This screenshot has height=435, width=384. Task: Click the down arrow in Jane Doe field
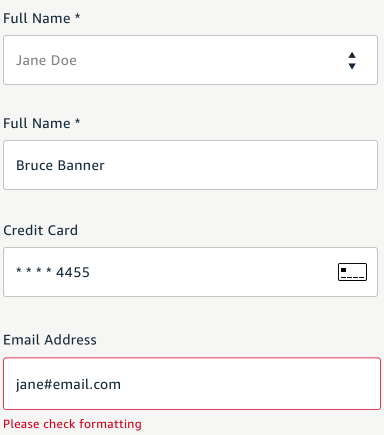pyautogui.click(x=352, y=66)
